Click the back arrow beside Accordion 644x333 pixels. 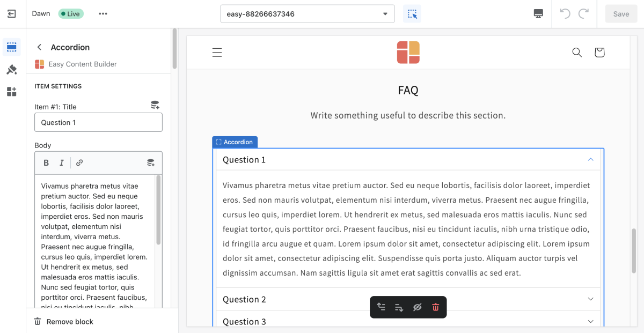(39, 47)
